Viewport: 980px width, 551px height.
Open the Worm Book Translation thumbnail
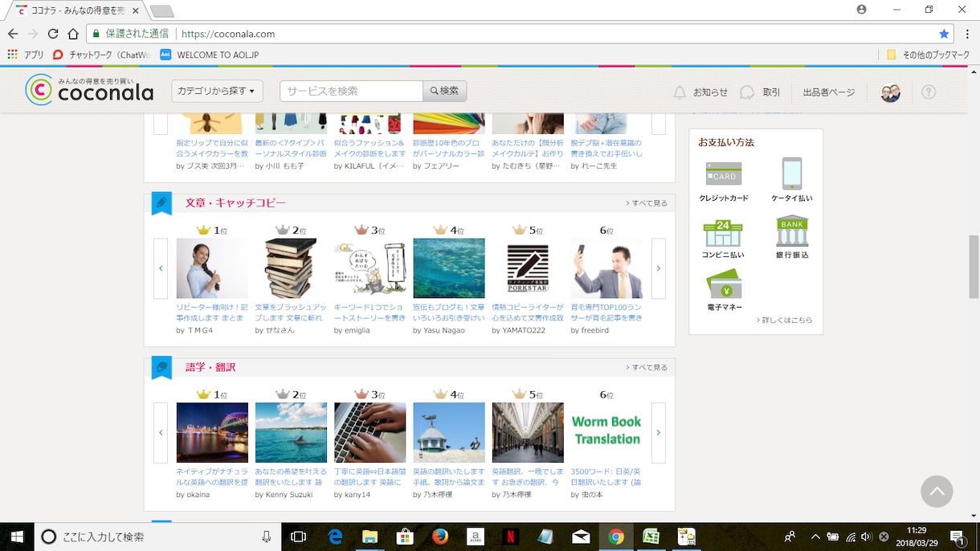(x=606, y=433)
